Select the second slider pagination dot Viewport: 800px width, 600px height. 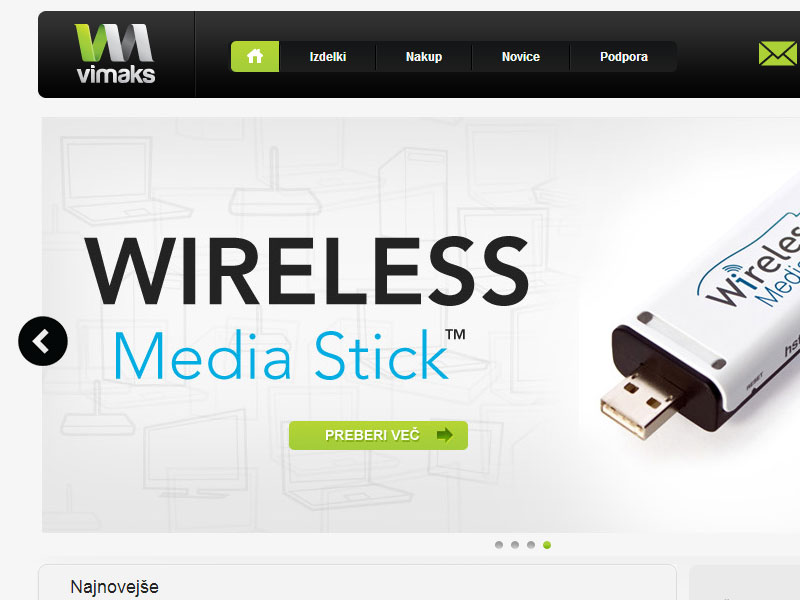pyautogui.click(x=515, y=545)
